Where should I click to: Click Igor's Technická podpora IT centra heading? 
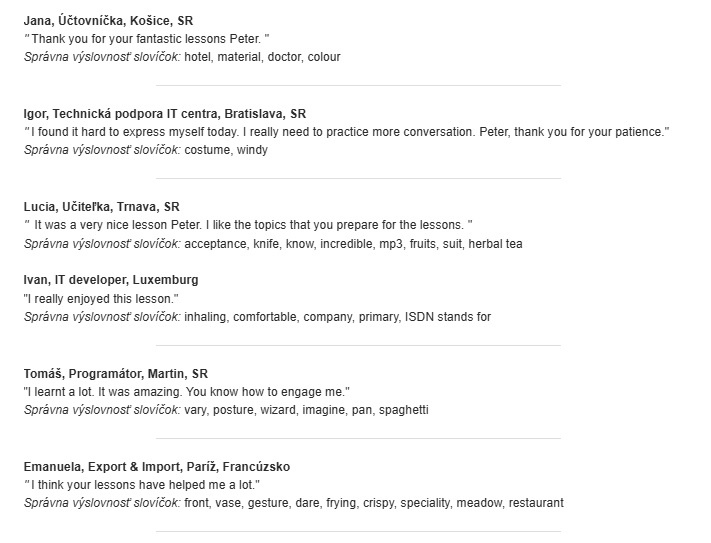[x=165, y=114]
